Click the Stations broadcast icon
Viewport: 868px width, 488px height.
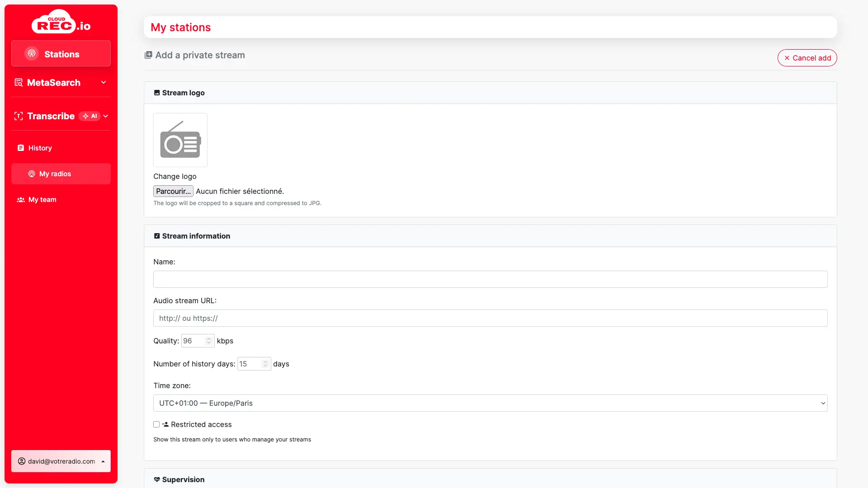click(x=32, y=54)
